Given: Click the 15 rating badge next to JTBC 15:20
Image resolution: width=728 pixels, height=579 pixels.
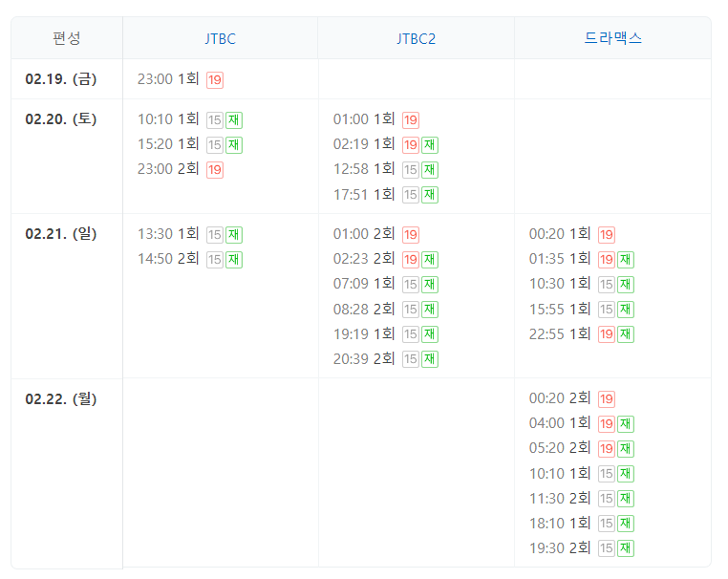Looking at the screenshot, I should pyautogui.click(x=215, y=145).
